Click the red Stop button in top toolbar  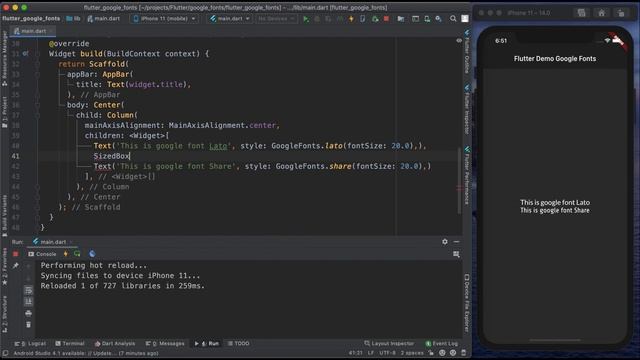tap(386, 19)
